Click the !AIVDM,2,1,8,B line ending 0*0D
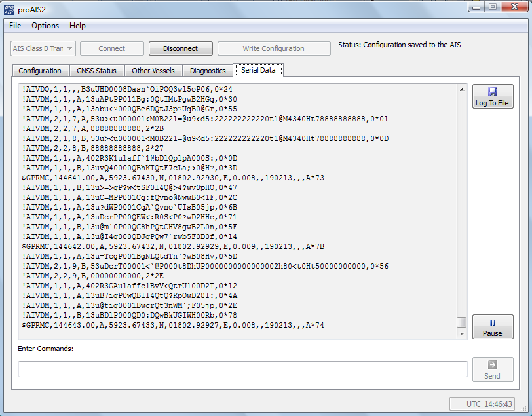This screenshot has width=532, height=416. coord(205,138)
